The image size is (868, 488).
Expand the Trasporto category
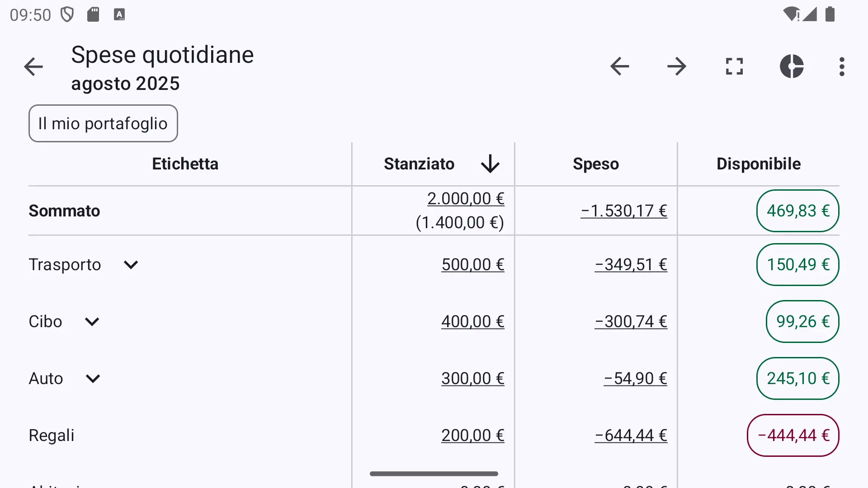pos(131,265)
